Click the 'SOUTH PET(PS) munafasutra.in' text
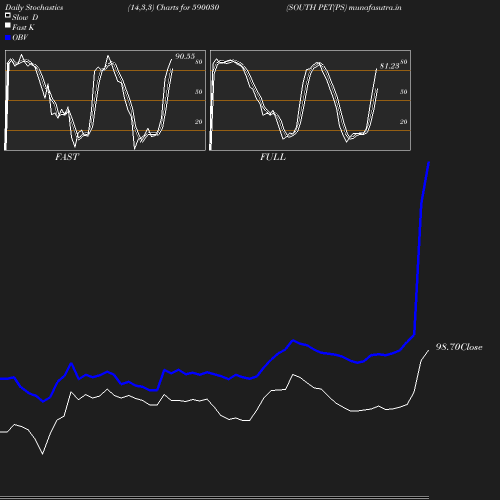Image resolution: width=500 pixels, height=500 pixels. 344,7
